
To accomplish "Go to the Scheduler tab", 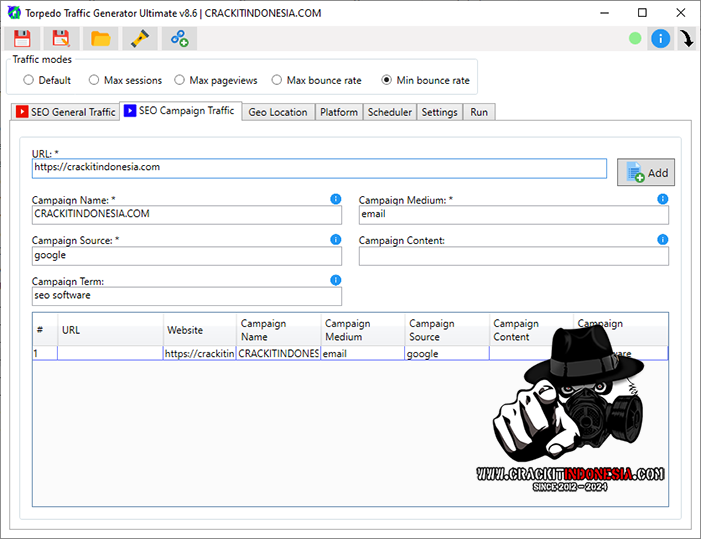I will coord(389,112).
